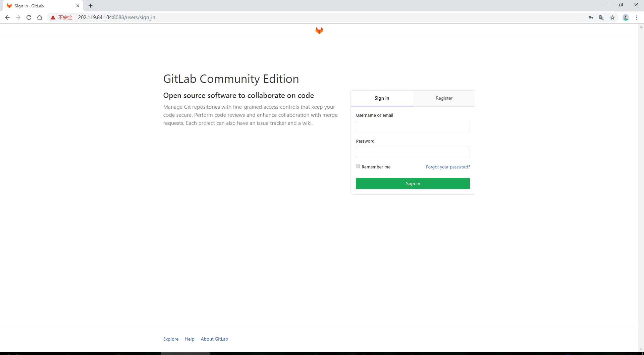
Task: Open saved passwords key icon
Action: click(591, 17)
